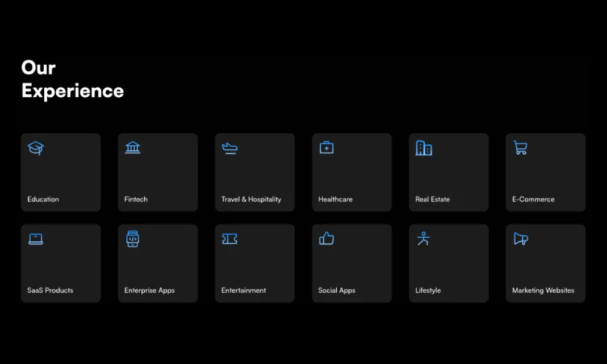Click the Our Experience heading
The image size is (607, 364).
click(x=72, y=80)
